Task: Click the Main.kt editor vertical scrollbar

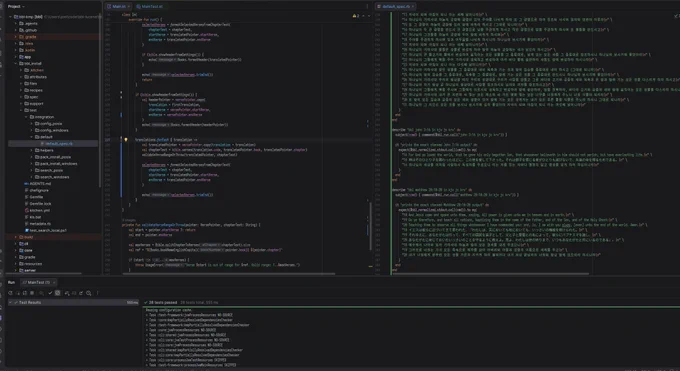Action: 370,226
